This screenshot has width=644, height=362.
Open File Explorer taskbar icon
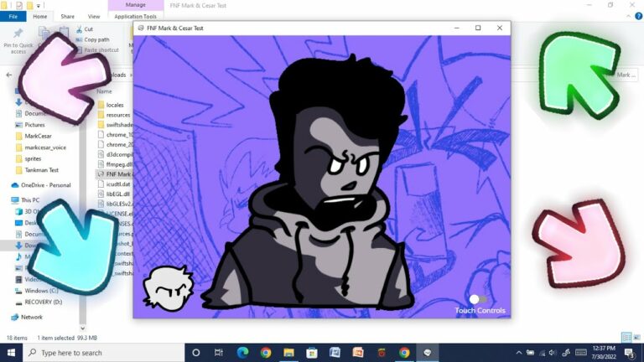click(288, 353)
